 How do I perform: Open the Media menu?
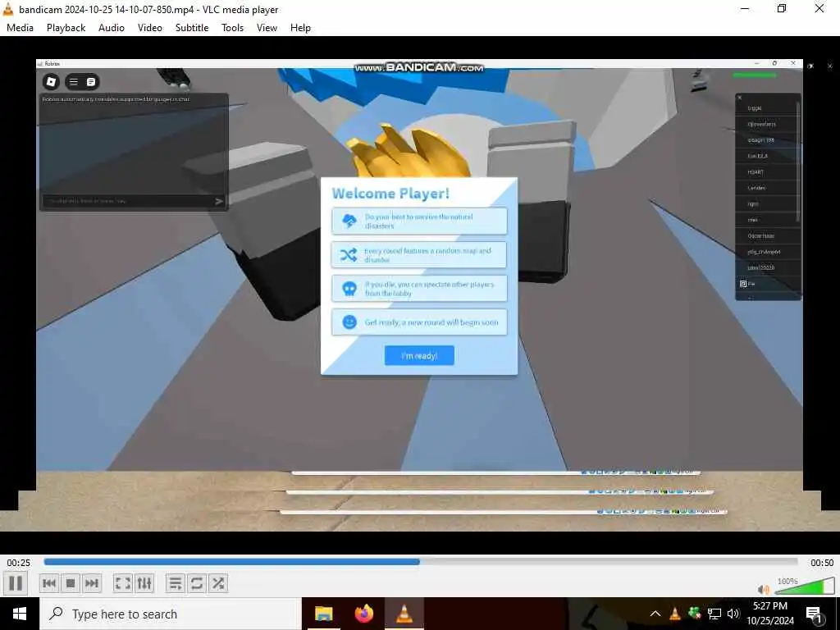click(x=20, y=28)
